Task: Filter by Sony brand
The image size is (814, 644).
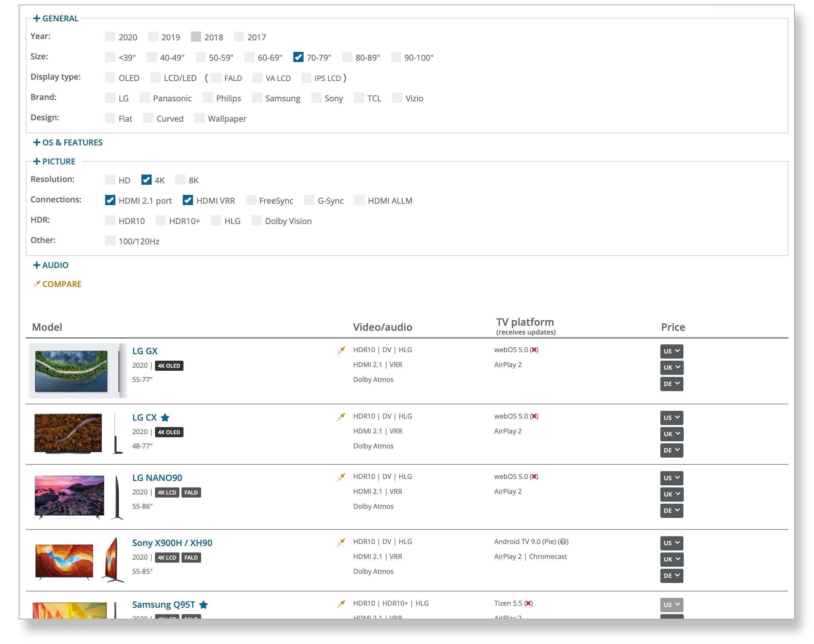Action: point(316,98)
